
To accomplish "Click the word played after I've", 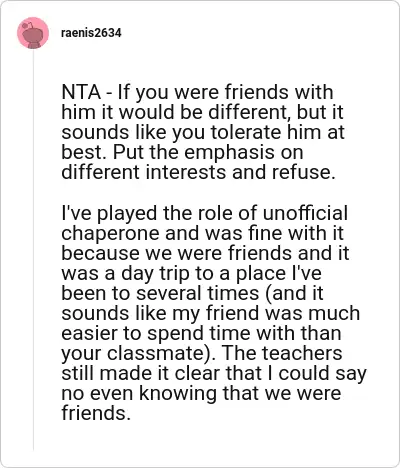I will (x=126, y=214).
